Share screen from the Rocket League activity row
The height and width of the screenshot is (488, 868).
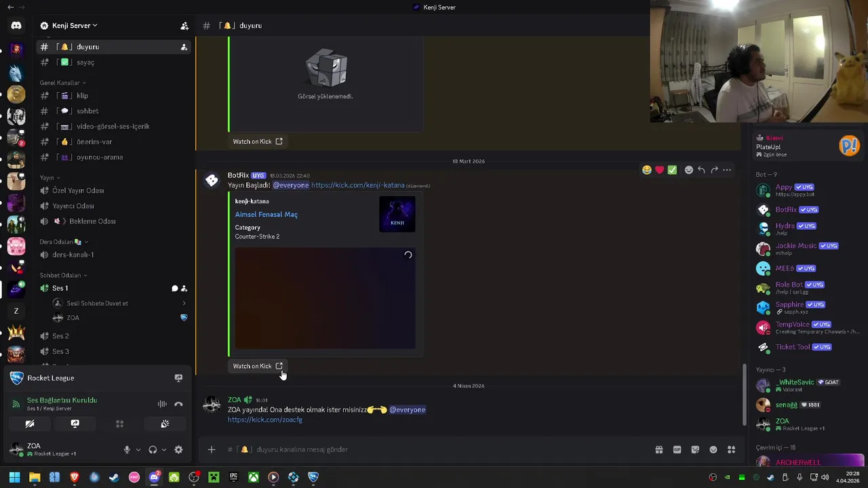[178, 378]
